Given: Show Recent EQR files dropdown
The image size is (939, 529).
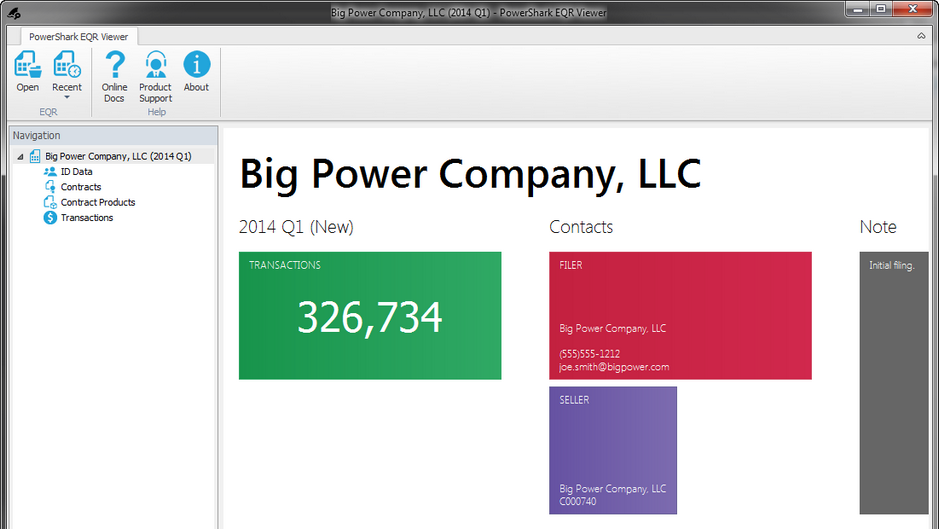Looking at the screenshot, I should click(x=66, y=74).
